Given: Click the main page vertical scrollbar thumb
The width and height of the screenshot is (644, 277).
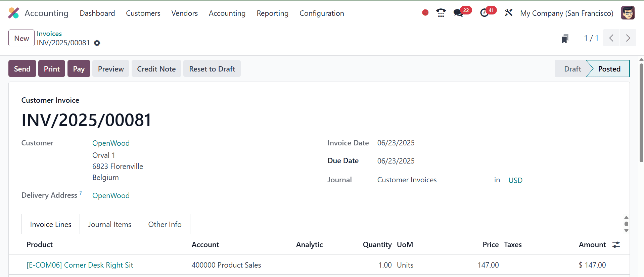Looking at the screenshot, I should [x=641, y=112].
